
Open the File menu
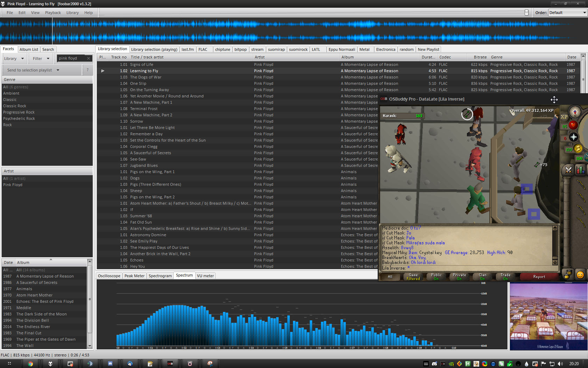(10, 13)
